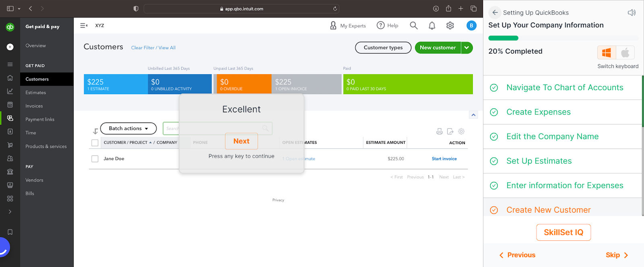Open the apps grid icon in sidebar
The height and width of the screenshot is (267, 644).
point(10,199)
